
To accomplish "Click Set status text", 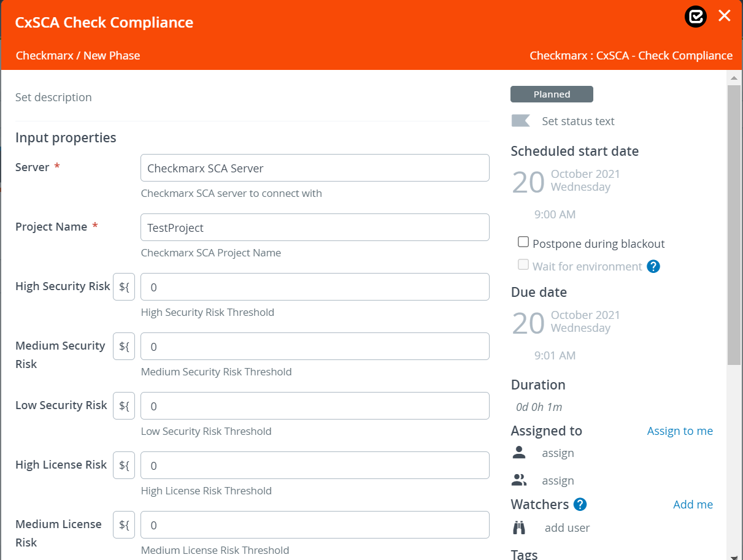I will click(578, 121).
